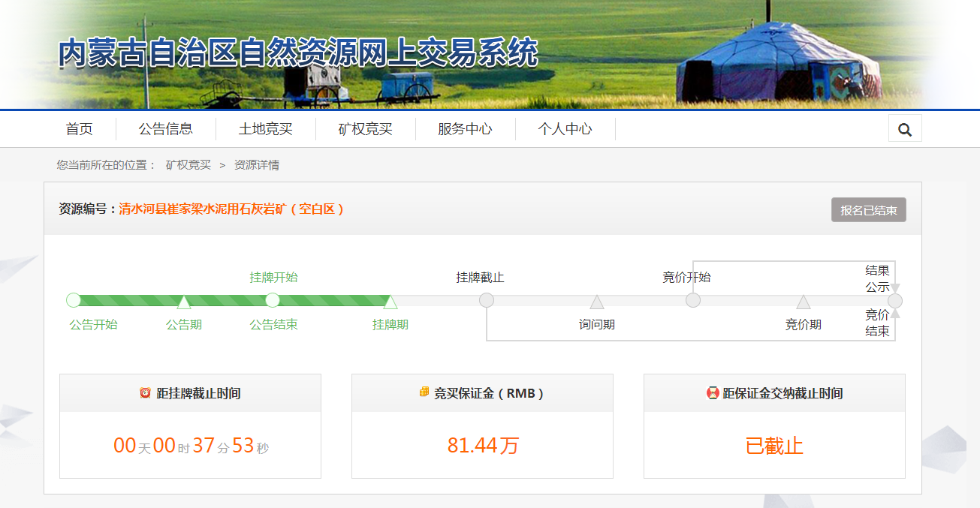Open the 首页 menu item
This screenshot has width=980, height=508.
tap(79, 129)
